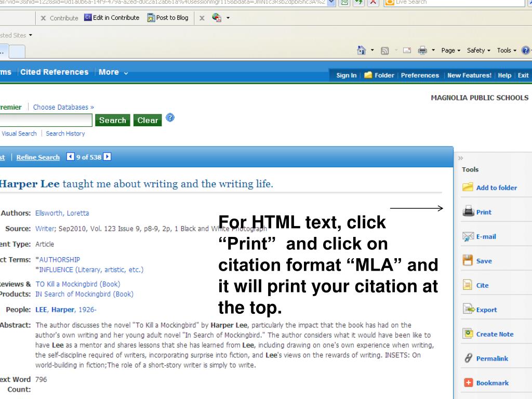
Task: Get the Permalink for this article
Action: tap(491, 358)
